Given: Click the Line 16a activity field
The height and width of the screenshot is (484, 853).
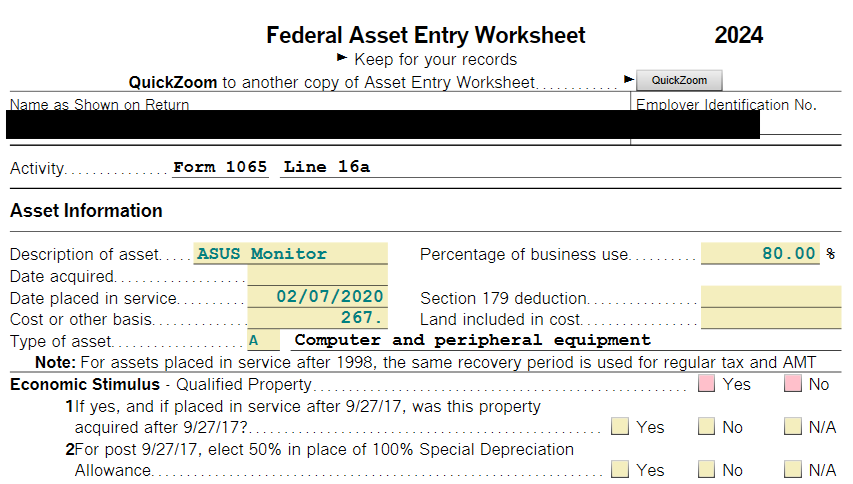Looking at the screenshot, I should coord(326,167).
